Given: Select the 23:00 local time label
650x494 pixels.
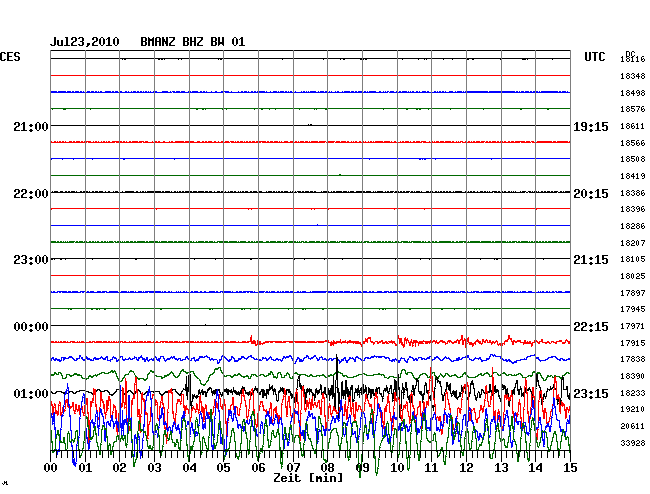Looking at the screenshot, I should click(x=31, y=260).
